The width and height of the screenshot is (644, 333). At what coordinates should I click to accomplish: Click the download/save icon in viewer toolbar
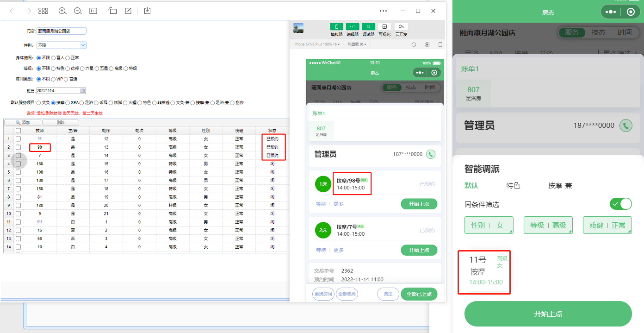tap(147, 11)
